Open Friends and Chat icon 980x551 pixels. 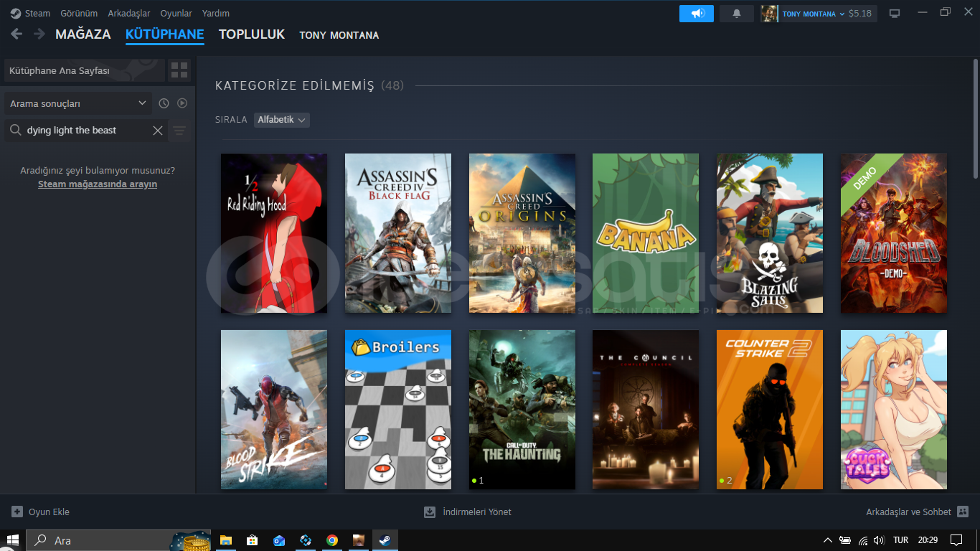(x=963, y=512)
